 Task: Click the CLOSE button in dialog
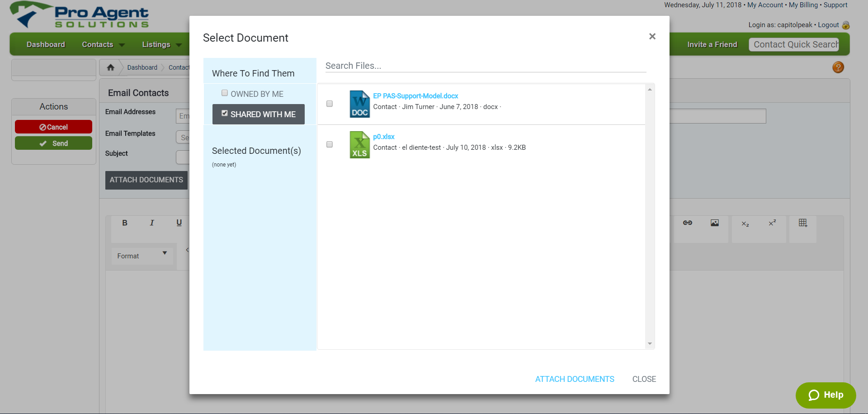(644, 379)
